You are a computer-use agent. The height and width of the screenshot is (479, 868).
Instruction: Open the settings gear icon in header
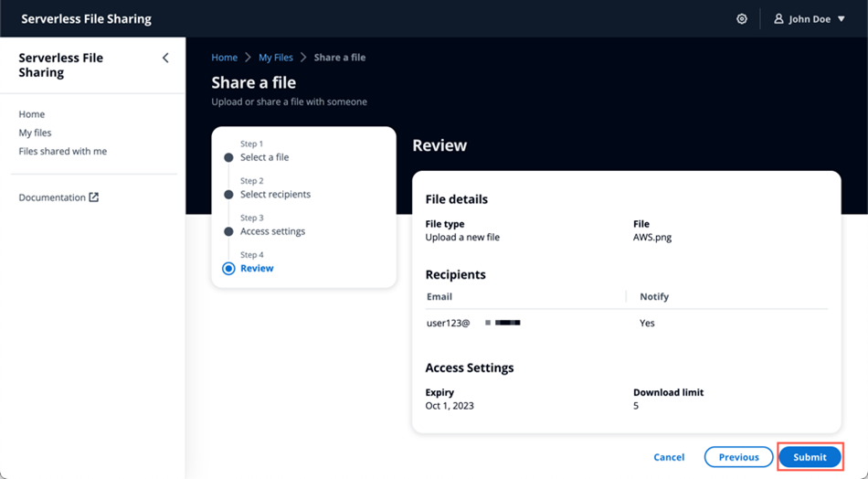tap(742, 19)
